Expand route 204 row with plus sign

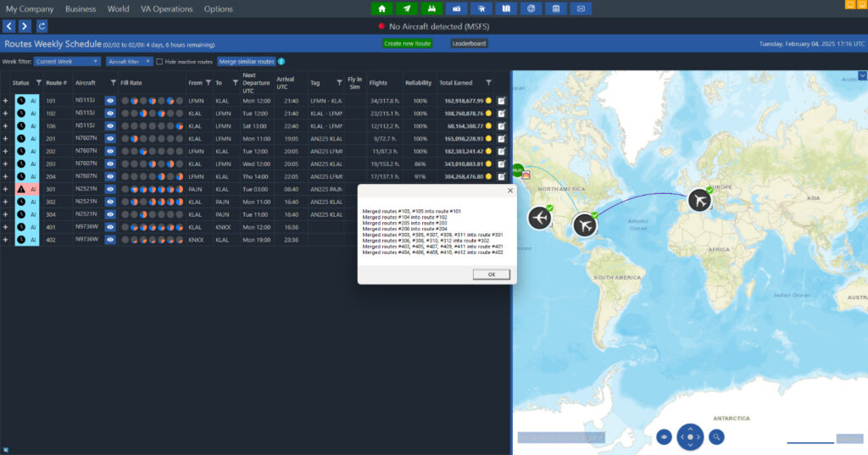pos(6,176)
